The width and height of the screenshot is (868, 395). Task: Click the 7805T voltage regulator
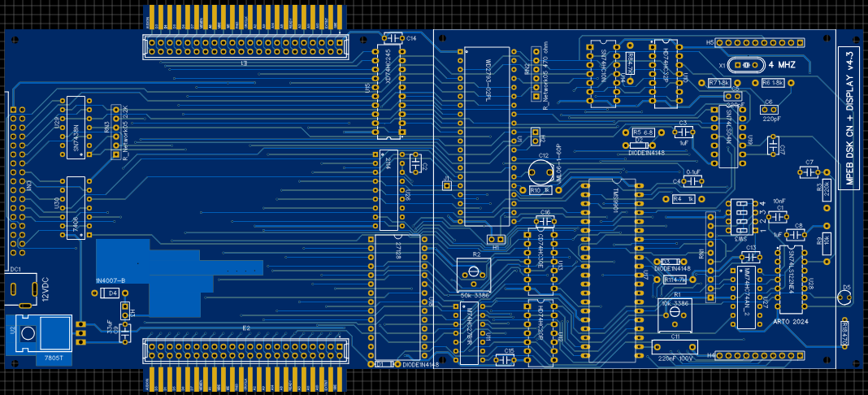point(39,335)
